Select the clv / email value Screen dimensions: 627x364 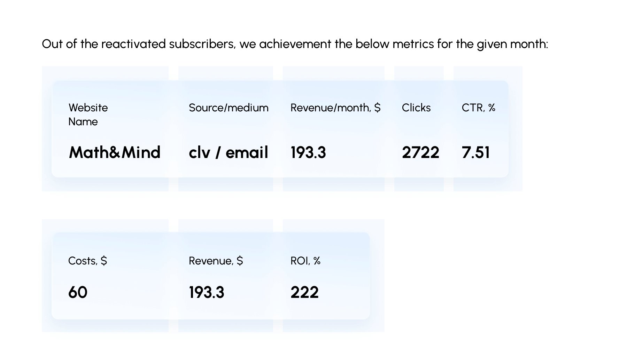[x=229, y=152]
